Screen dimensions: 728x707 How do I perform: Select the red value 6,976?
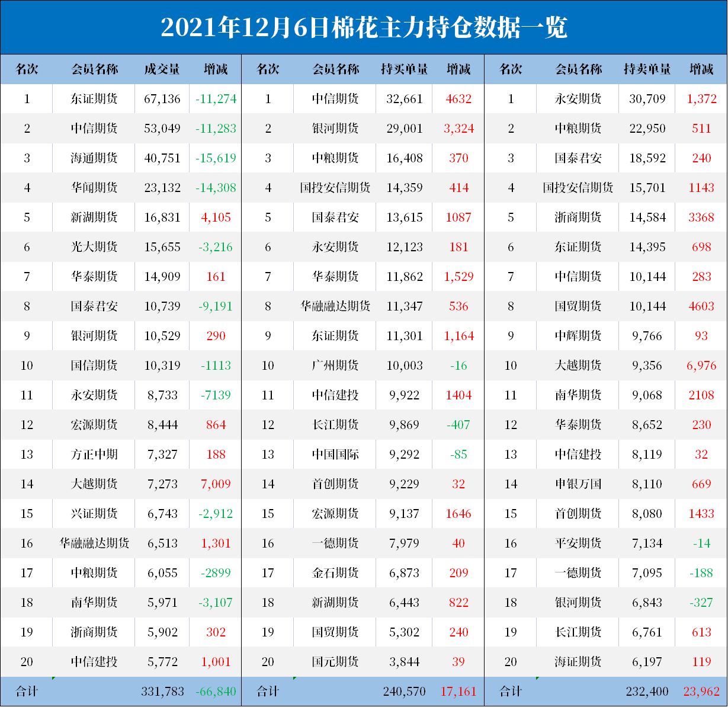[701, 366]
